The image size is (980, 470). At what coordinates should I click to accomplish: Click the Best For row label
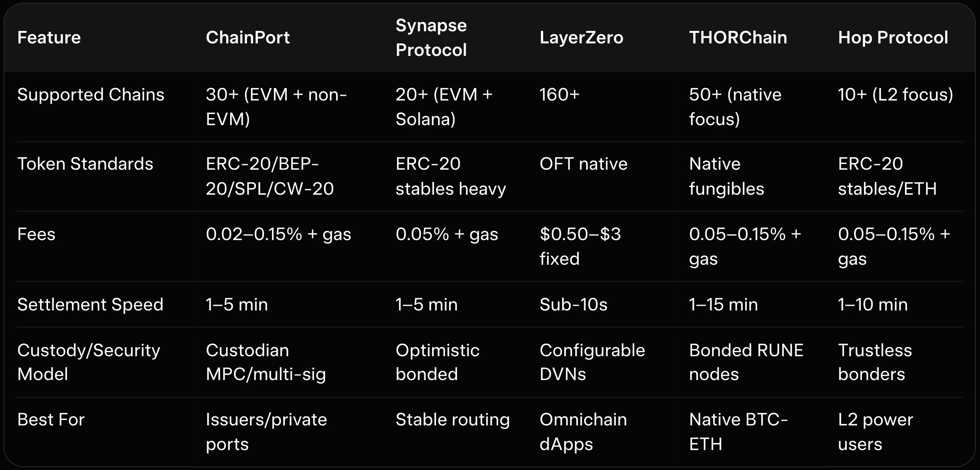pos(51,420)
